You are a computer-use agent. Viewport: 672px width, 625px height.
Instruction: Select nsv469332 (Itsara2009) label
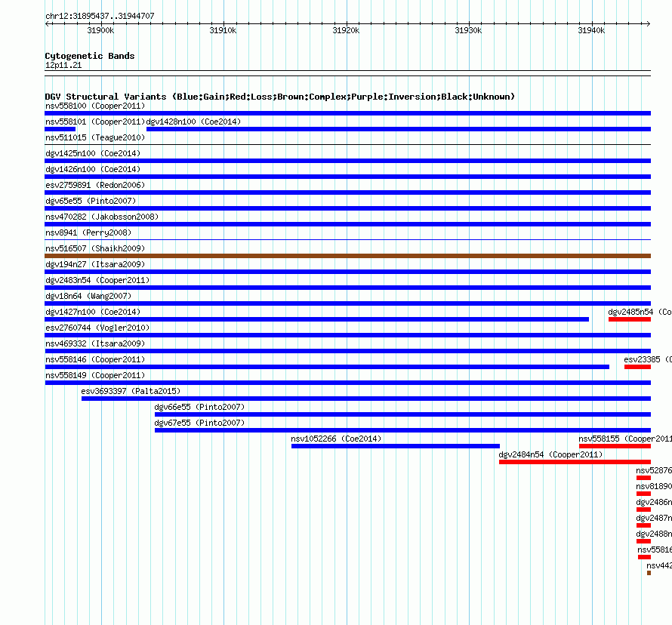point(95,343)
